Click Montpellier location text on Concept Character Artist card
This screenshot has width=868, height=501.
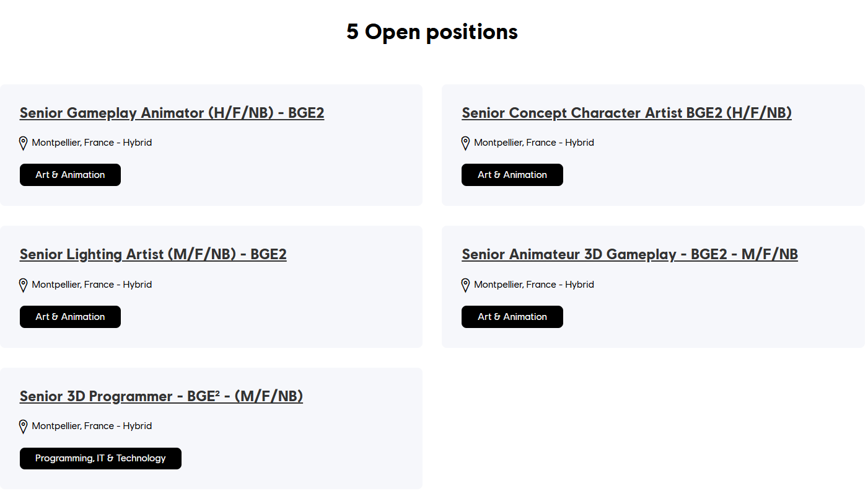click(x=534, y=143)
